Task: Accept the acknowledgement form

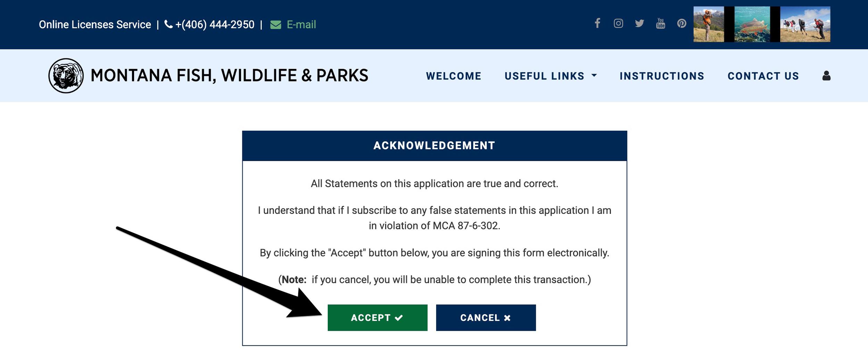Action: (x=377, y=317)
